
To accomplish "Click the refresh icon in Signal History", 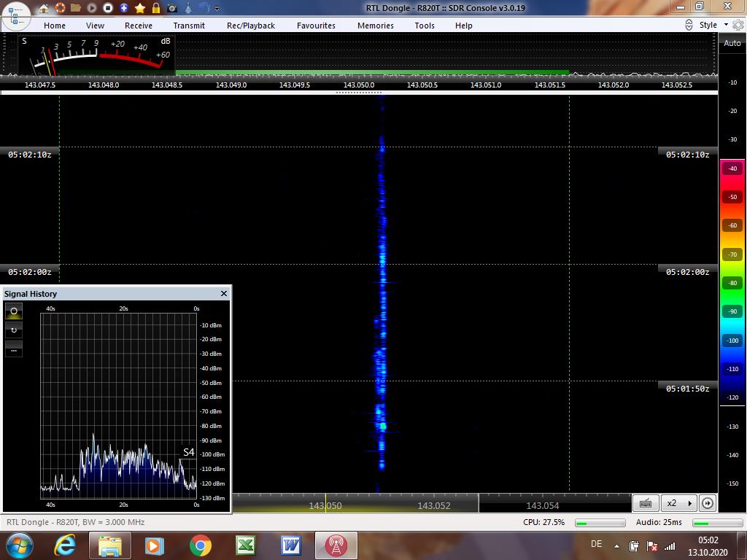I will pos(14,330).
